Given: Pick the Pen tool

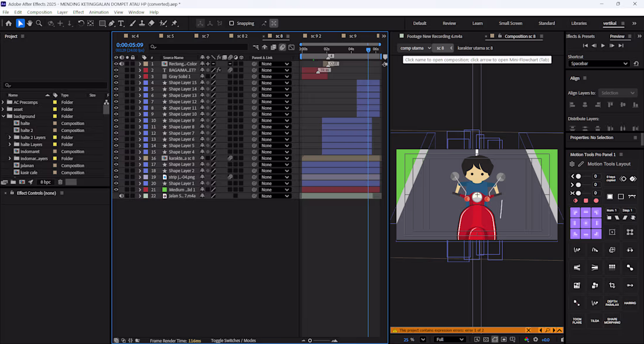Looking at the screenshot, I should [x=111, y=23].
